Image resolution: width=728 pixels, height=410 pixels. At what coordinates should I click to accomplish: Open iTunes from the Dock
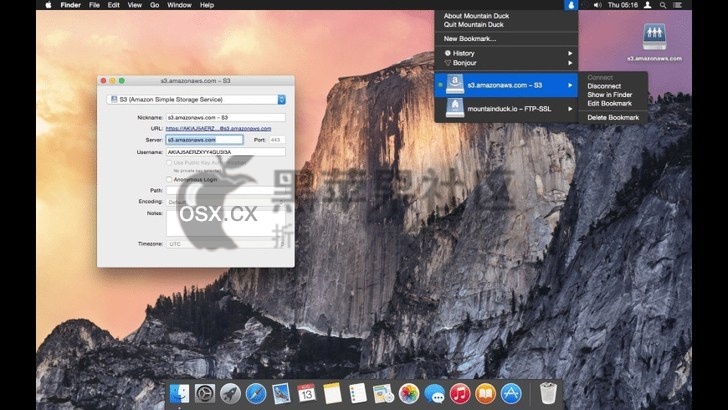460,394
